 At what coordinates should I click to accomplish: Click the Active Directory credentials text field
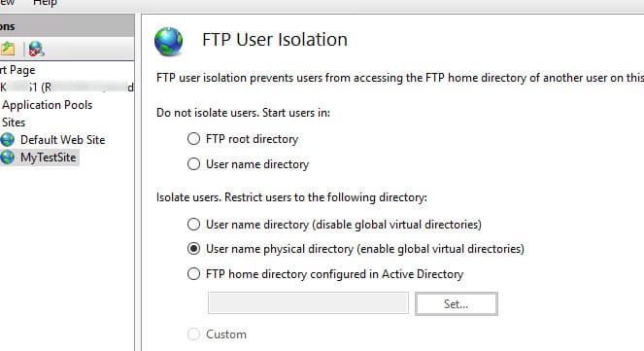click(x=308, y=303)
